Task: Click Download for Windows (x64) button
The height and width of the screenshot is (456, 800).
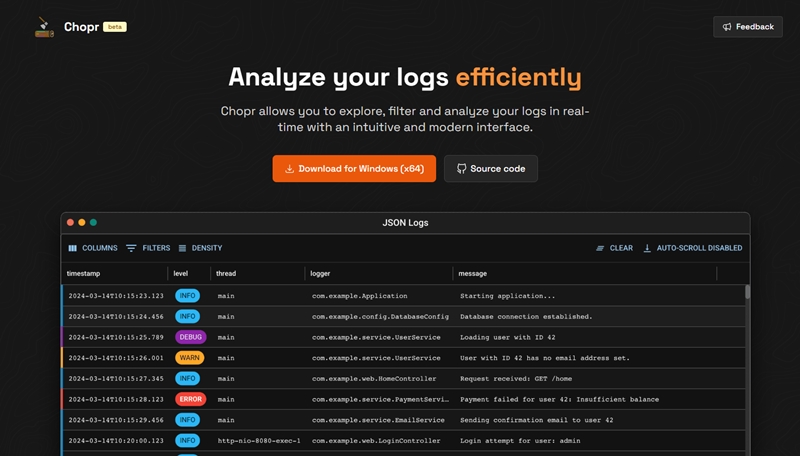Action: point(355,169)
